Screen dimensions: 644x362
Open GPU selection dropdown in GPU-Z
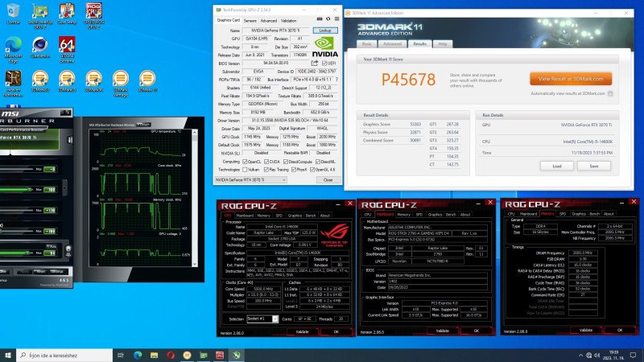(250, 179)
